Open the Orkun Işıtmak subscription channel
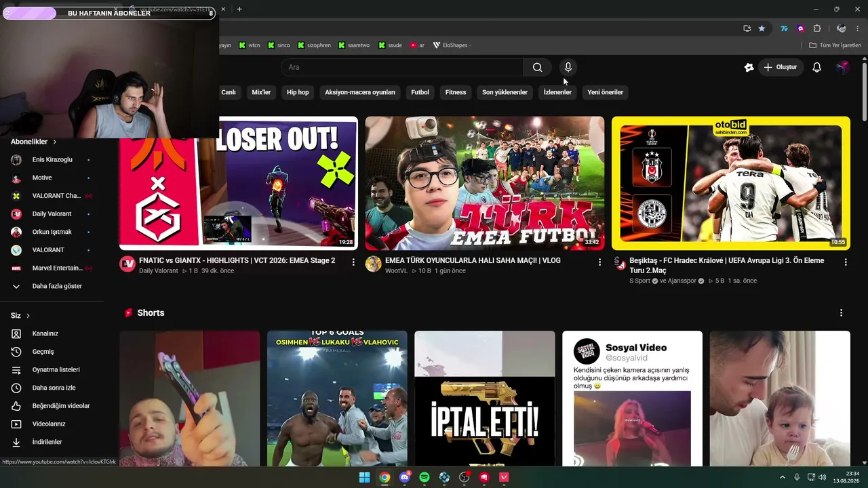This screenshot has width=868, height=488. 52,232
